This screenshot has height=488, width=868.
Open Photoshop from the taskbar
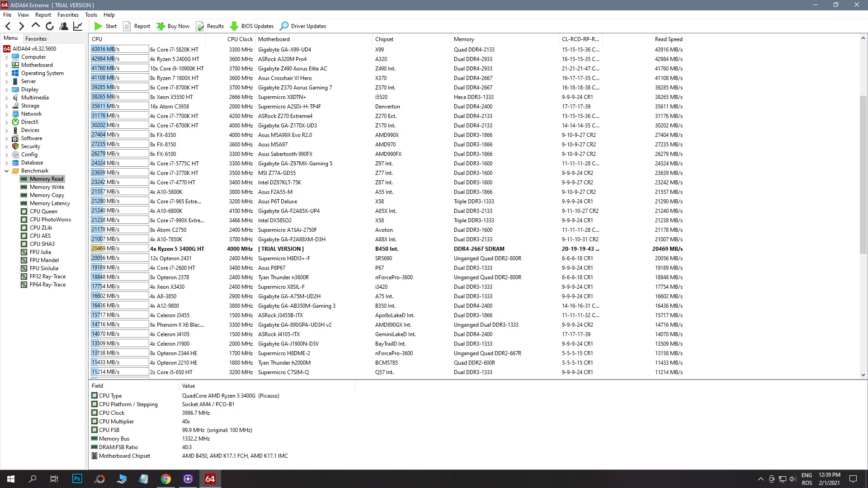77,479
